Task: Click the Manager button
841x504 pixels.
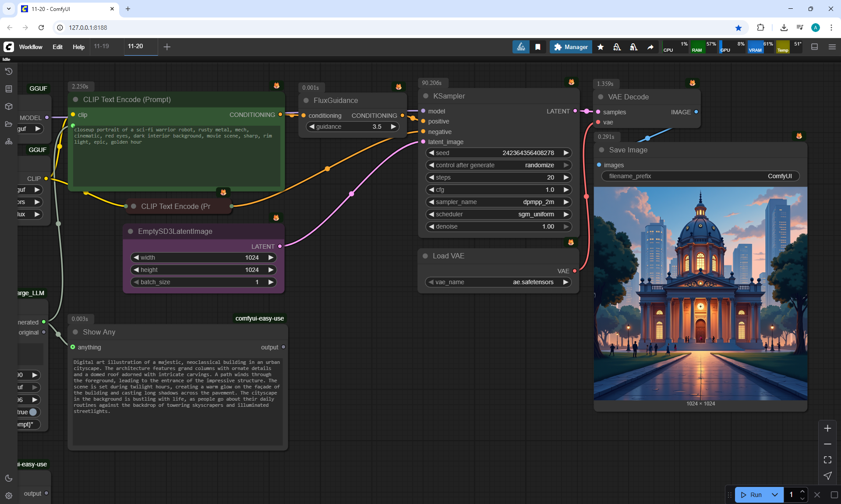Action: pos(571,47)
